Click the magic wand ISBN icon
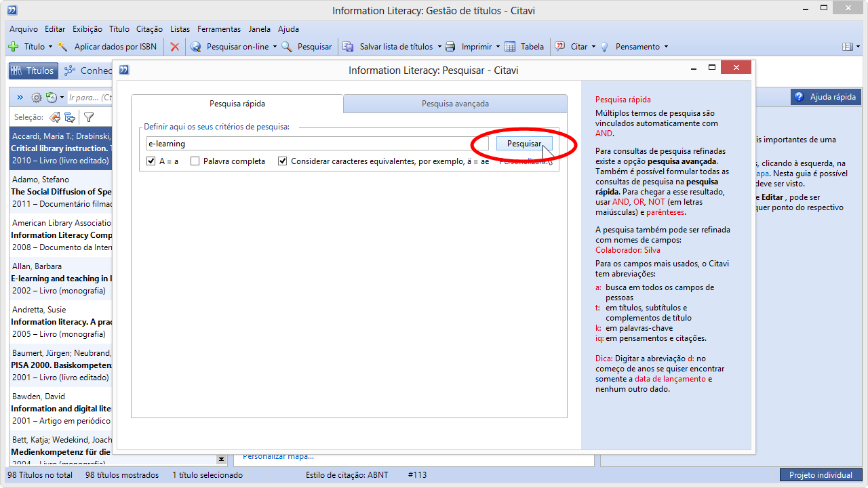This screenshot has width=868, height=488. [x=62, y=47]
